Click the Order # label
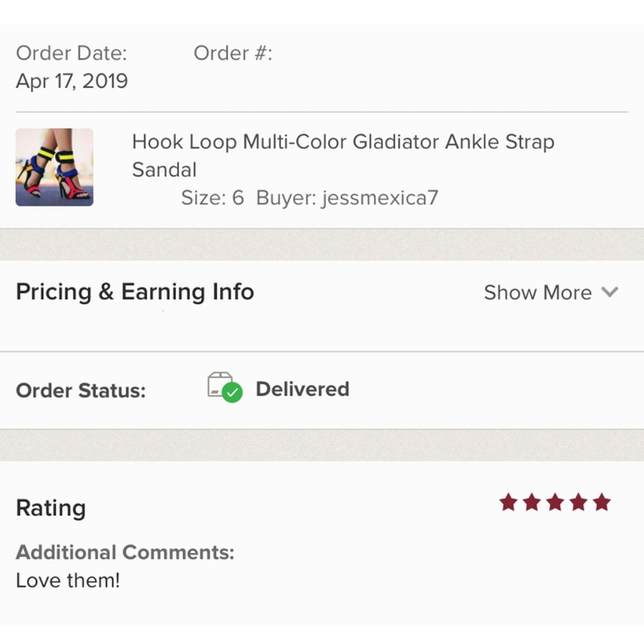This screenshot has width=644, height=644. (233, 53)
